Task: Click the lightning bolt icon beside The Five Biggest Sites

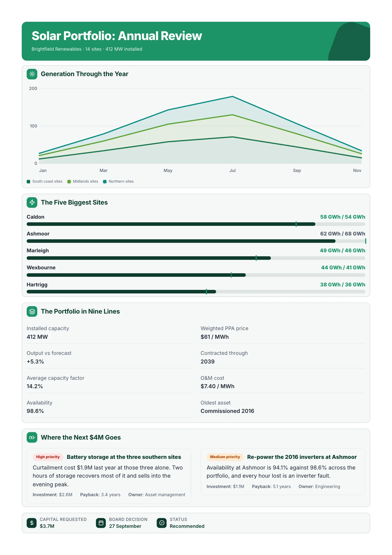Action: coord(32,202)
